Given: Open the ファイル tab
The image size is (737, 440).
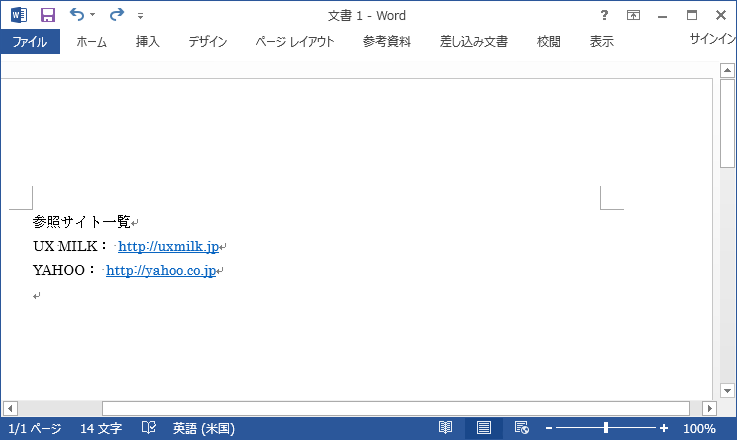Looking at the screenshot, I should pyautogui.click(x=30, y=42).
